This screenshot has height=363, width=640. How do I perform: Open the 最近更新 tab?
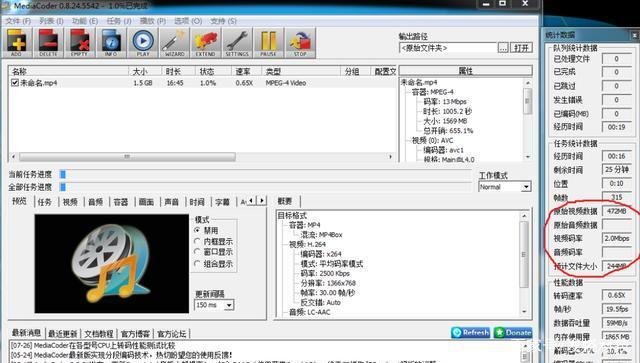tap(62, 334)
